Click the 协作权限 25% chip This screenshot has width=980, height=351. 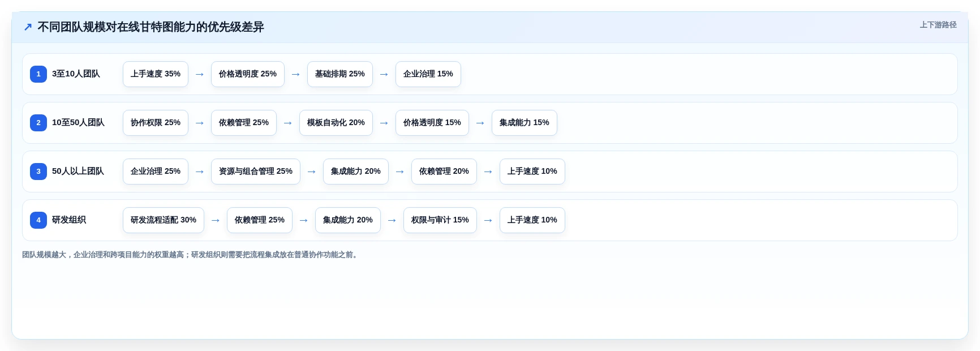click(156, 123)
